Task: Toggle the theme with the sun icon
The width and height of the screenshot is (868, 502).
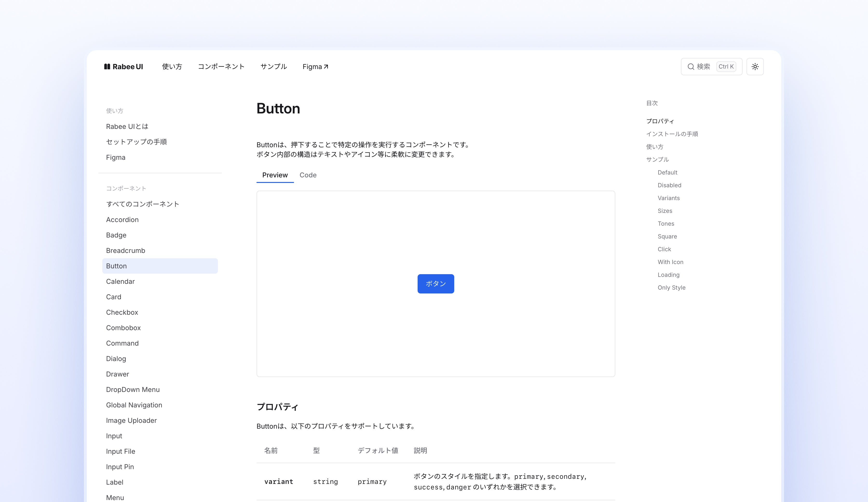Action: tap(755, 66)
